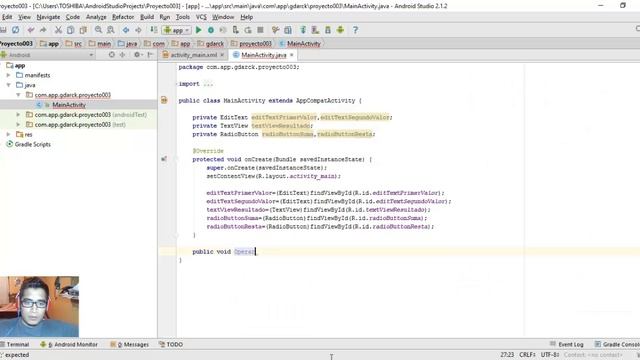Select Gradle Scripts in project tree
Screen dimensions: 640x360
click(33, 144)
